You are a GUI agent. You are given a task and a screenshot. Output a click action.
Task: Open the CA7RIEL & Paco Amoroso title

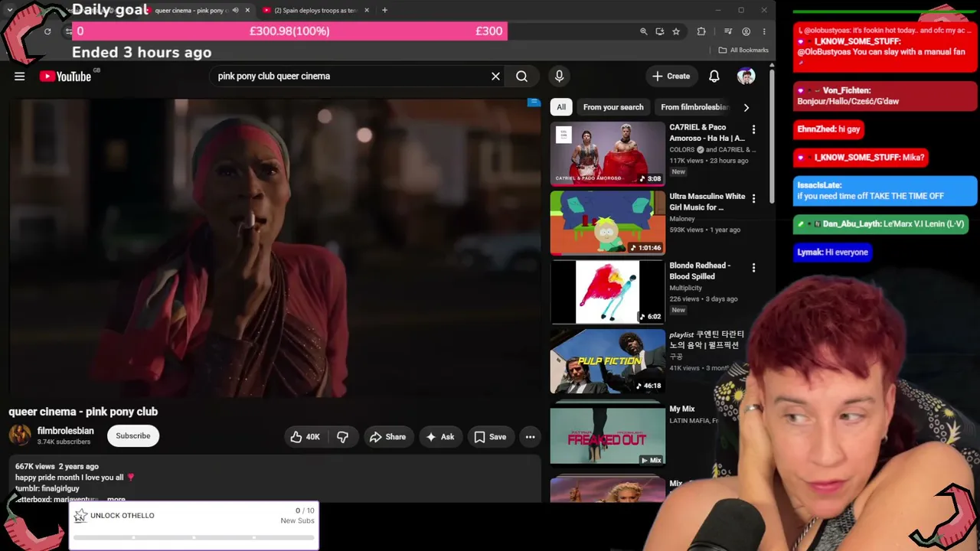[x=707, y=132]
